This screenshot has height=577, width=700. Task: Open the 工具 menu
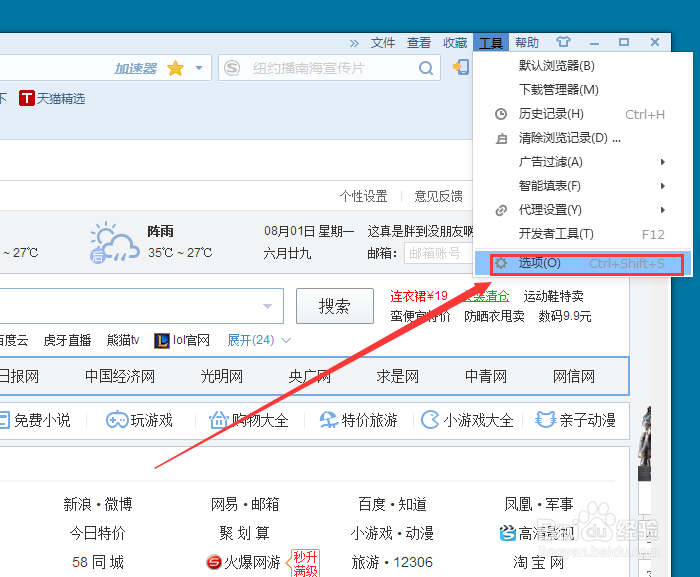[x=491, y=43]
